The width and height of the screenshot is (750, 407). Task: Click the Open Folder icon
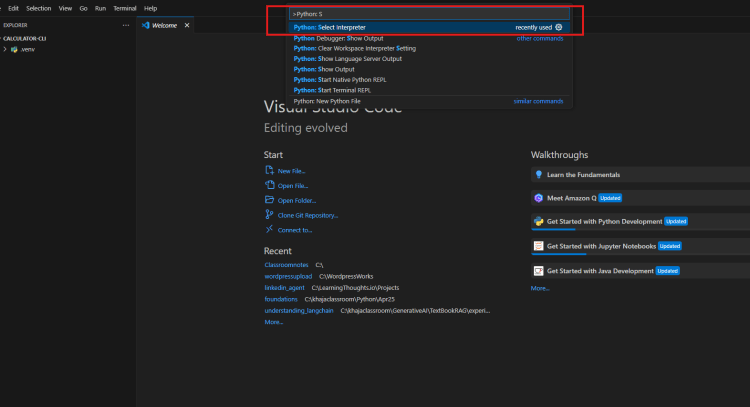[269, 200]
